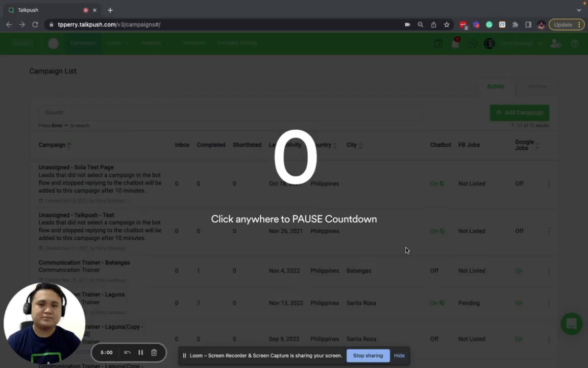Viewport: 588px width, 368px height.
Task: Focus the campaign Search field
Action: click(230, 112)
